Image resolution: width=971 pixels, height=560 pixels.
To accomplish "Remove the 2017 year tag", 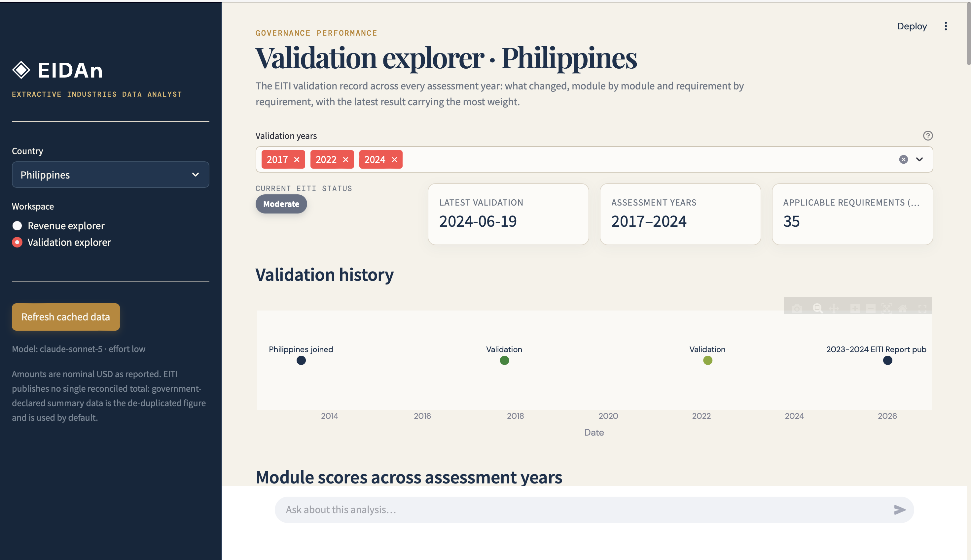I will (297, 160).
